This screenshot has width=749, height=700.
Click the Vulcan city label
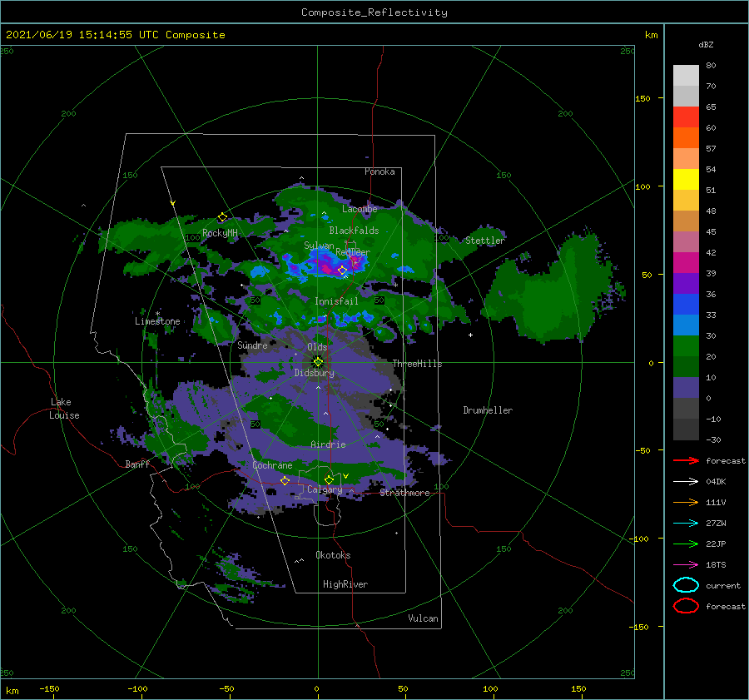(423, 618)
